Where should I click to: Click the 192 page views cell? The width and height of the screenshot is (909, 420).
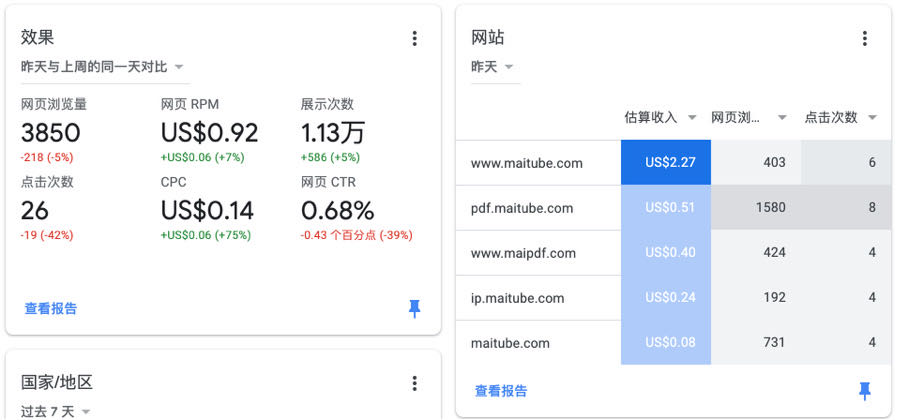coord(756,298)
